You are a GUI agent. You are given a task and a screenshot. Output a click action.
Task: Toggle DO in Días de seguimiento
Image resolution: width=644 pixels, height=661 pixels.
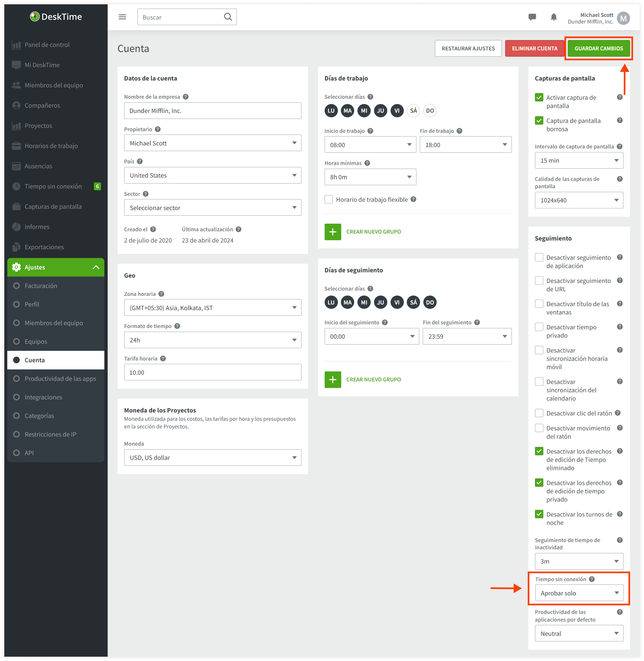pyautogui.click(x=430, y=302)
